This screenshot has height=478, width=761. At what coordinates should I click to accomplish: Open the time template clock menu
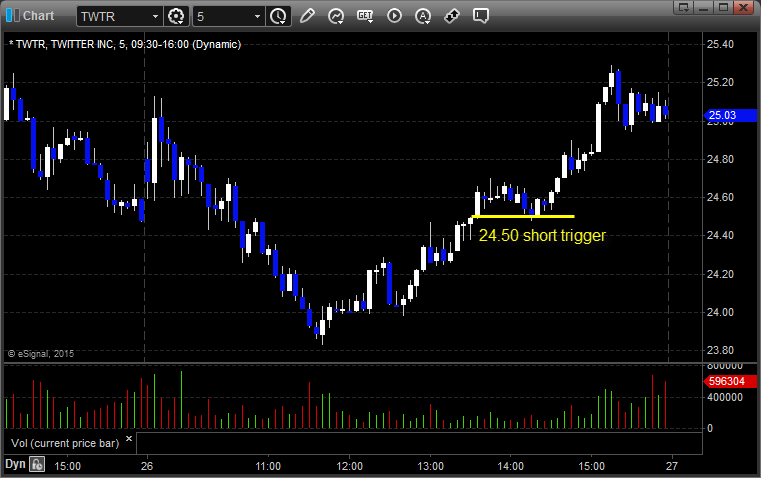pyautogui.click(x=278, y=16)
